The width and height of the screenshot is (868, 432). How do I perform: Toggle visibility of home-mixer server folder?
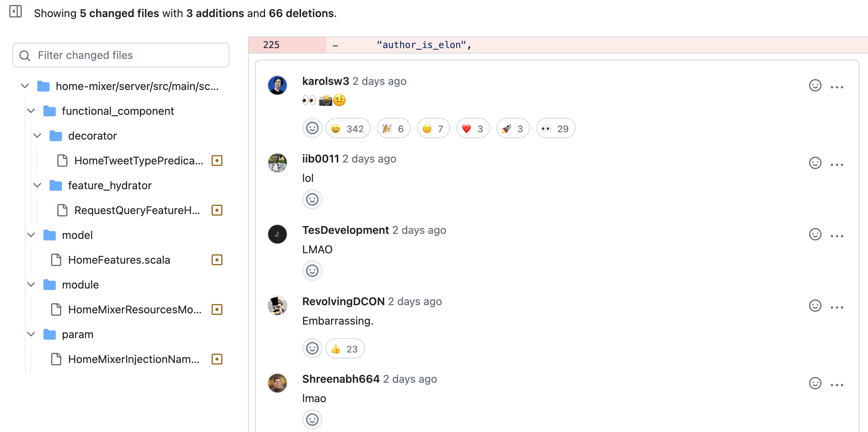25,86
